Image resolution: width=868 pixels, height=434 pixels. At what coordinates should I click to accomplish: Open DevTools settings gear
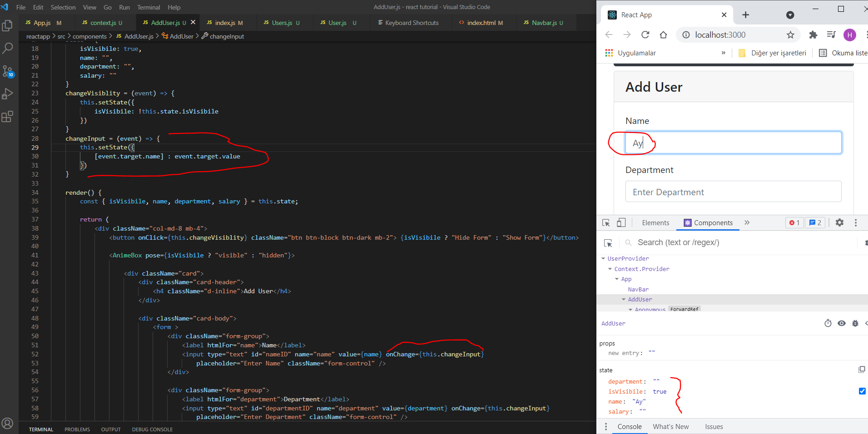point(839,222)
